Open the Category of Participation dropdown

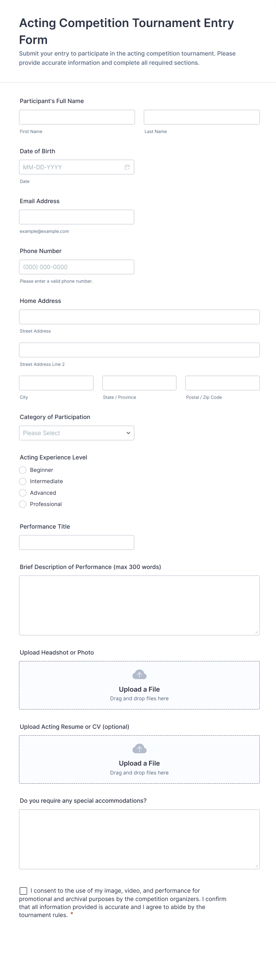76,433
